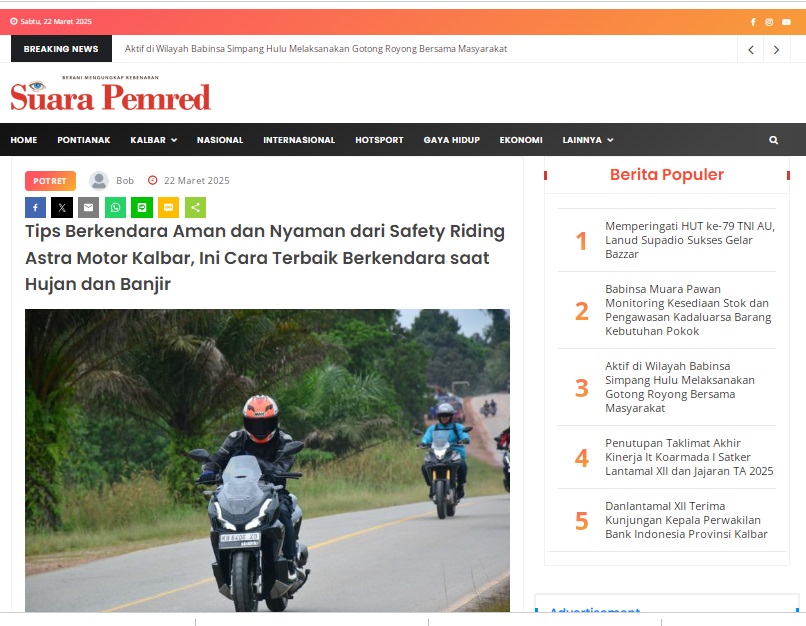
Task: Open the HOTSPORT menu item
Action: coord(379,140)
